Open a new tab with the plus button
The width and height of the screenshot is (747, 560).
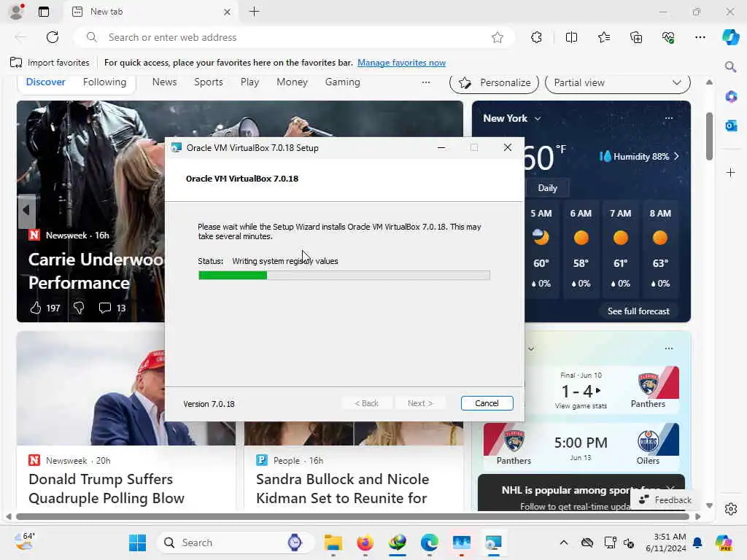tap(255, 12)
